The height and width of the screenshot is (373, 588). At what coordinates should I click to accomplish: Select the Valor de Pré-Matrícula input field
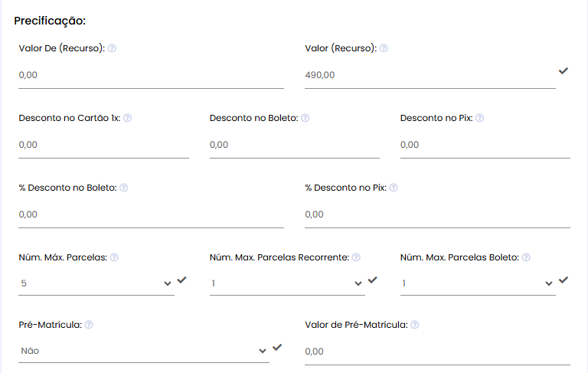(x=437, y=352)
